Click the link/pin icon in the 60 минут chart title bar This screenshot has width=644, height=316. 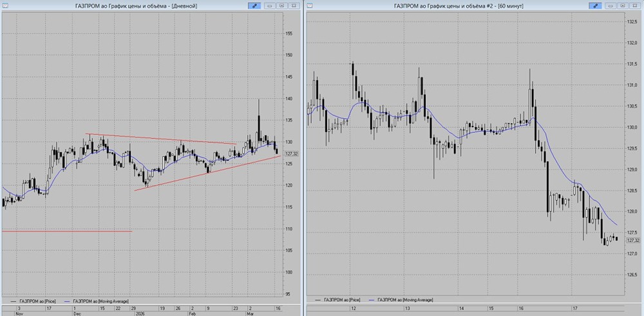coord(595,6)
